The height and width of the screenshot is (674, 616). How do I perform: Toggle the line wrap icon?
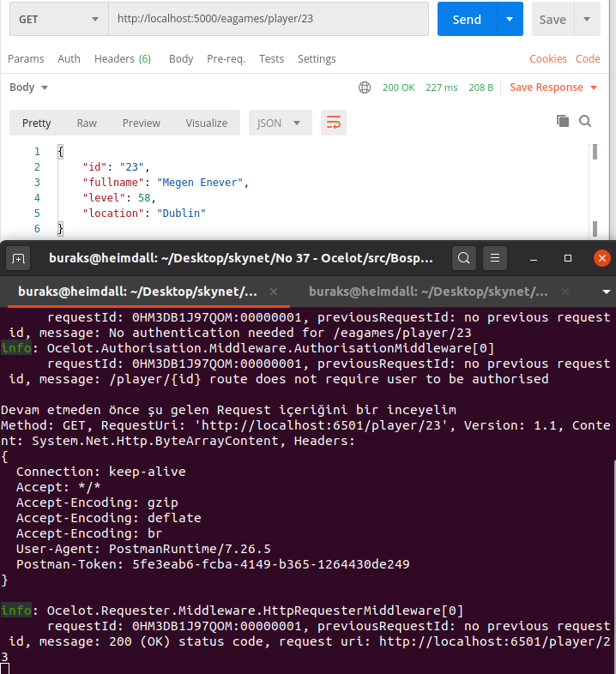(334, 123)
